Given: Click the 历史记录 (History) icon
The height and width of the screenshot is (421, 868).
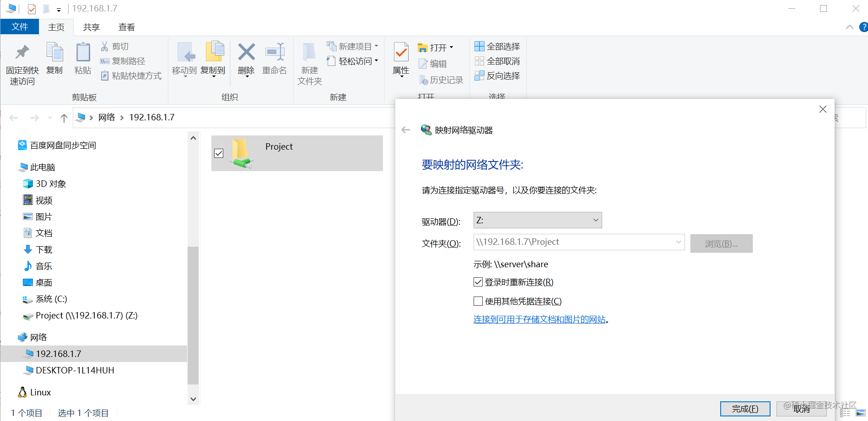Looking at the screenshot, I should (423, 79).
